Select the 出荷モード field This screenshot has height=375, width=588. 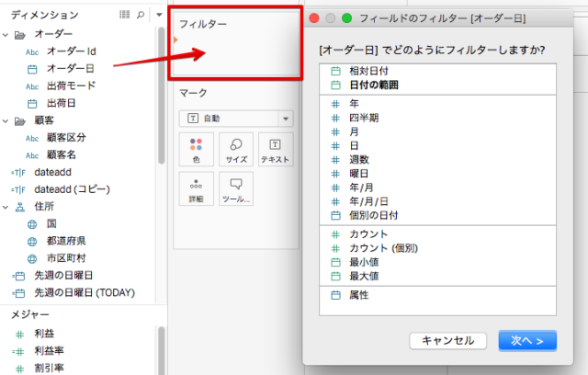tap(72, 85)
